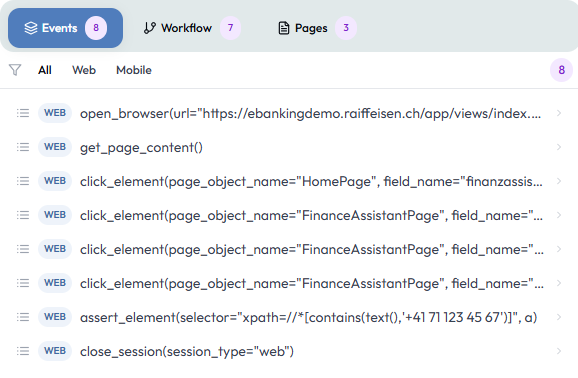This screenshot has height=378, width=578.
Task: Expand the get_page_content event chevron
Action: (x=559, y=147)
